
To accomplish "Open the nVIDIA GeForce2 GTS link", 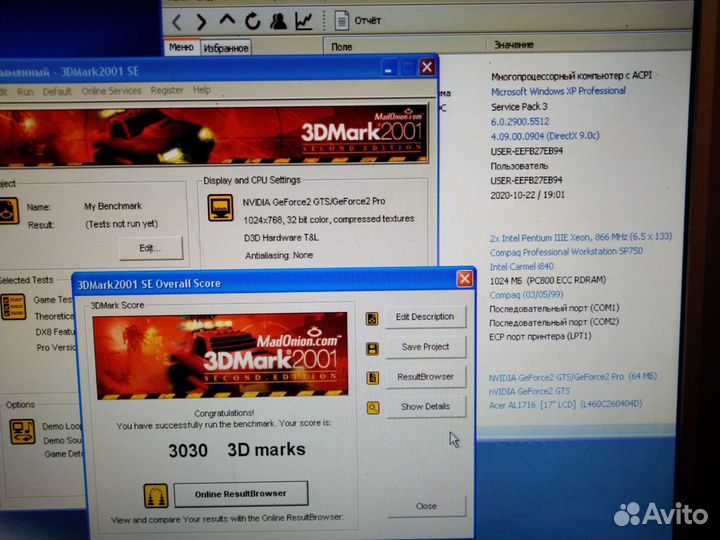I will [529, 391].
